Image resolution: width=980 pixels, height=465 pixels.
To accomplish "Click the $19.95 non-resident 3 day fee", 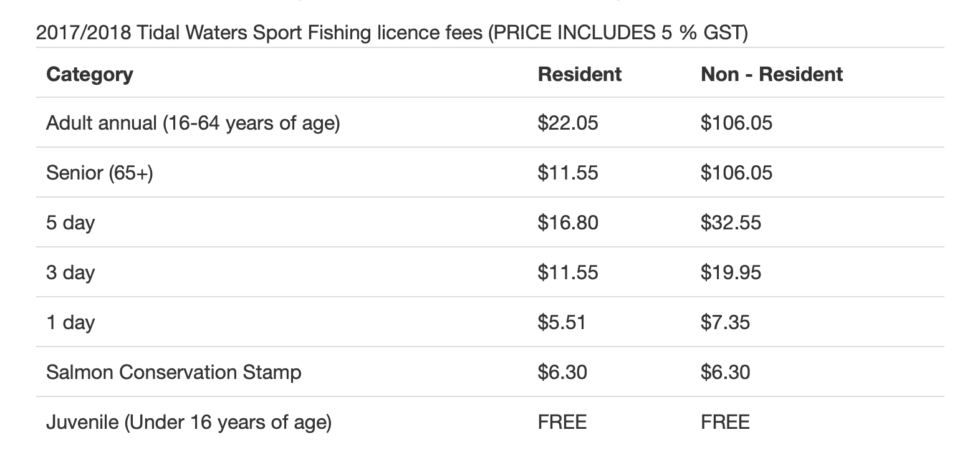I will click(x=730, y=272).
